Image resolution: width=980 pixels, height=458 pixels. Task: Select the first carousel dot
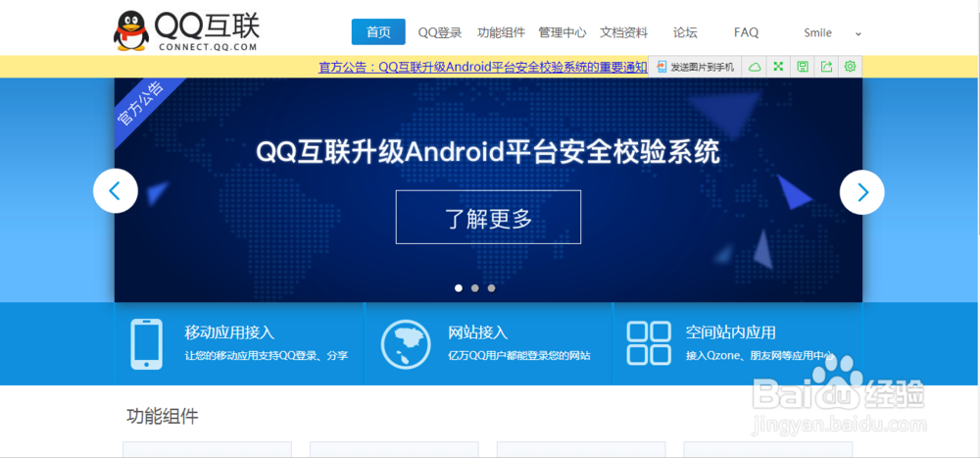459,288
